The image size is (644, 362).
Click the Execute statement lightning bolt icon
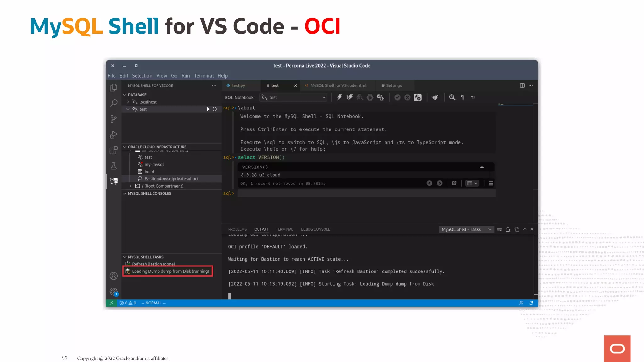[339, 97]
